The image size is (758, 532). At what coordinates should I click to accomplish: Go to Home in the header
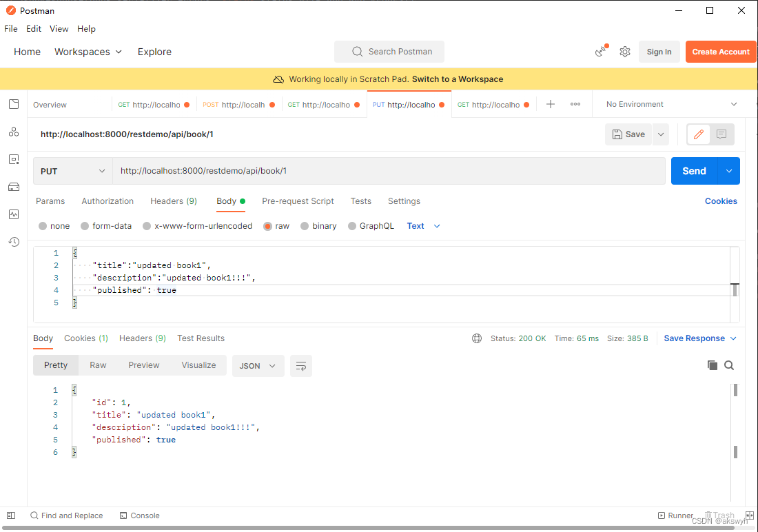(27, 52)
